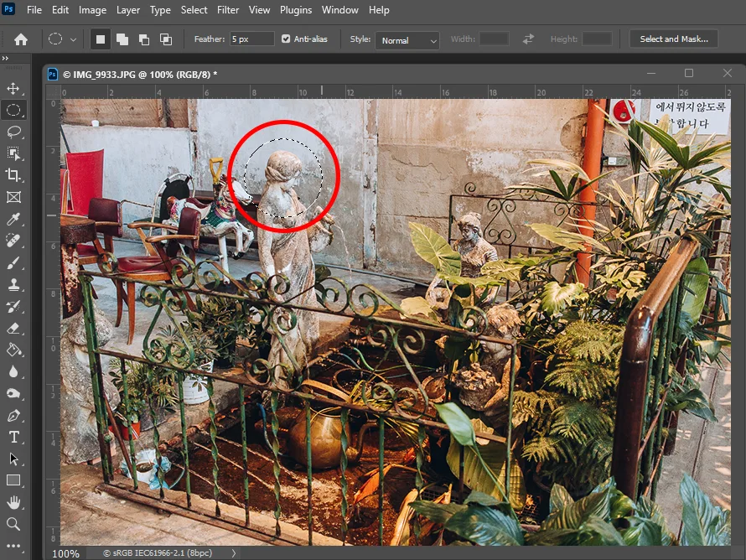The image size is (746, 560).
Task: Open the Select menu
Action: click(x=194, y=9)
